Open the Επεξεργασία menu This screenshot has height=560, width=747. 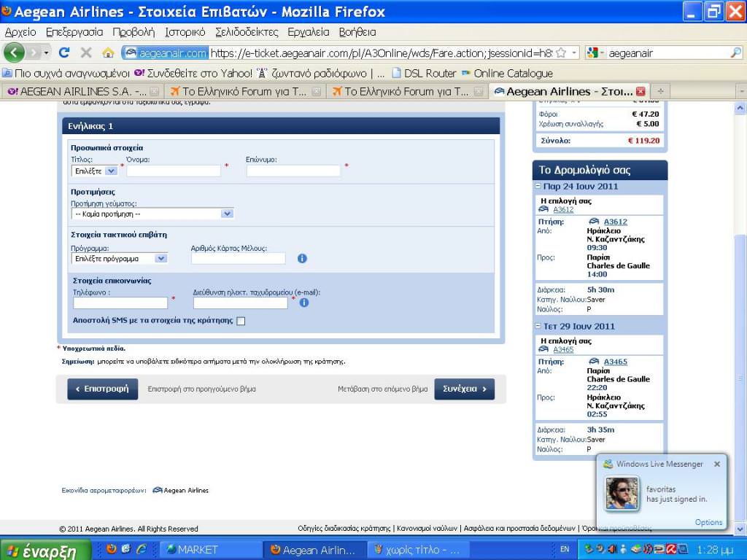coord(74,32)
